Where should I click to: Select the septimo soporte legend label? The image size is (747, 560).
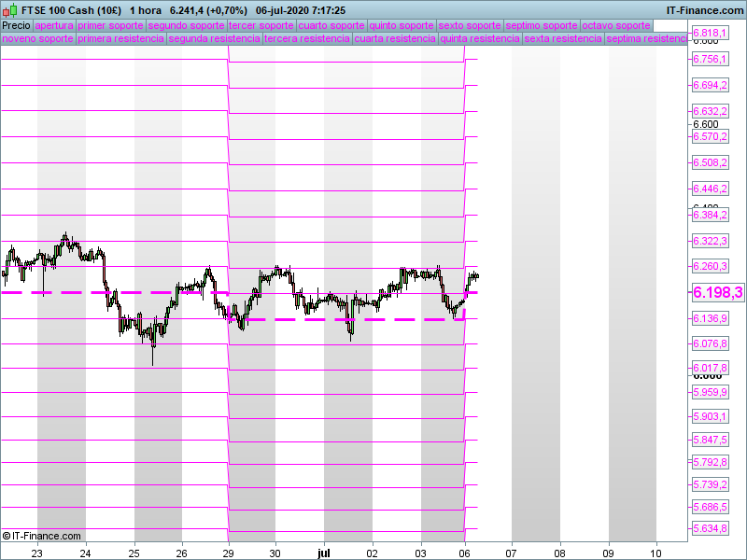click(542, 25)
